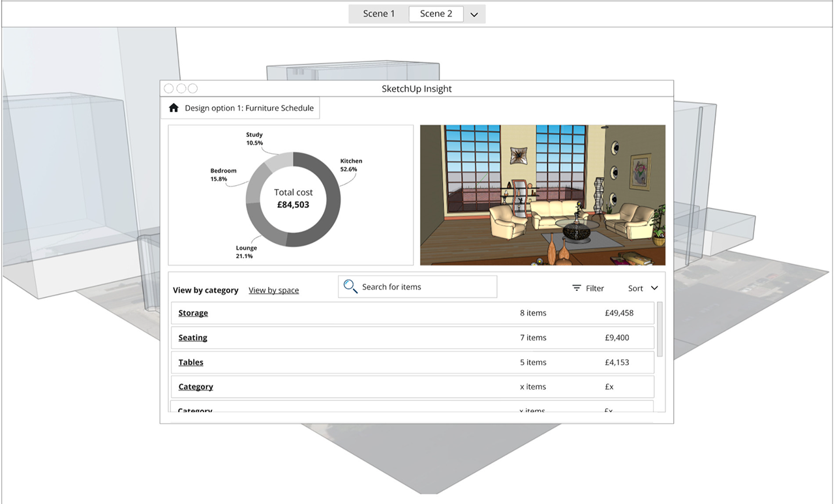Image resolution: width=835 pixels, height=504 pixels.
Task: Select the Study 10.5% donut segment
Action: 280,160
